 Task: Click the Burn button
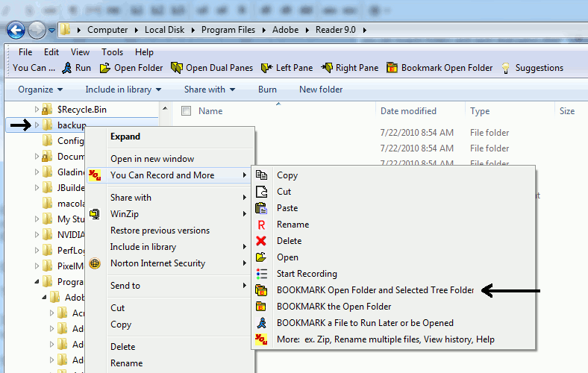pyautogui.click(x=267, y=90)
